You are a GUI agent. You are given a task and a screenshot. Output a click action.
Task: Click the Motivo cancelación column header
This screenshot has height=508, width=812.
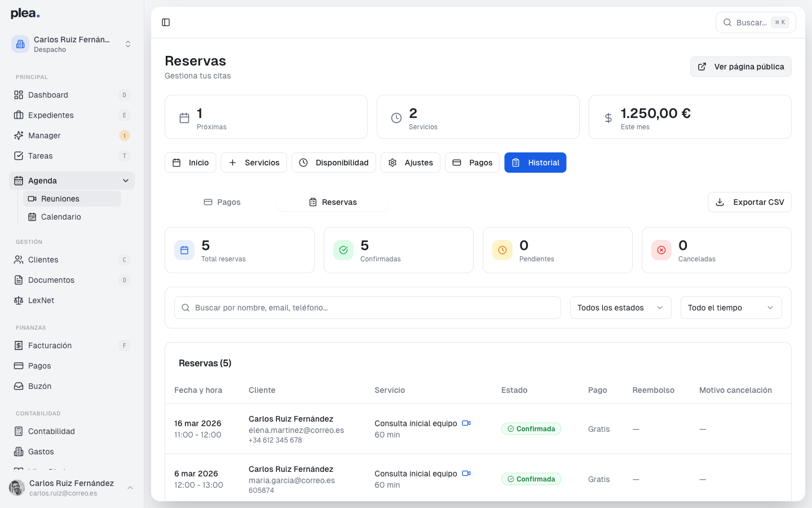(x=735, y=390)
